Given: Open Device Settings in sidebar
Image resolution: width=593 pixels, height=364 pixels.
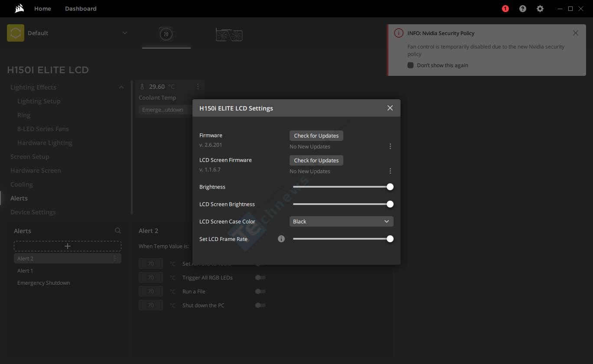Looking at the screenshot, I should click(33, 212).
